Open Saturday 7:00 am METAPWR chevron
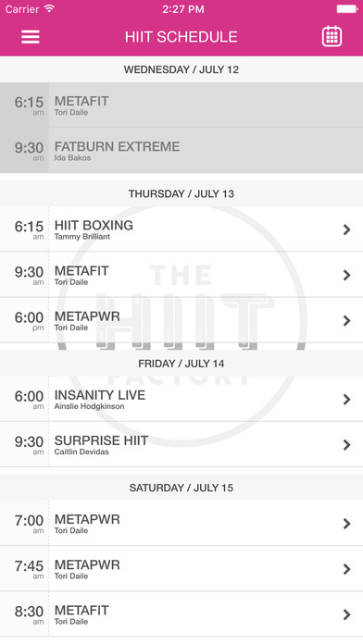 point(347,524)
